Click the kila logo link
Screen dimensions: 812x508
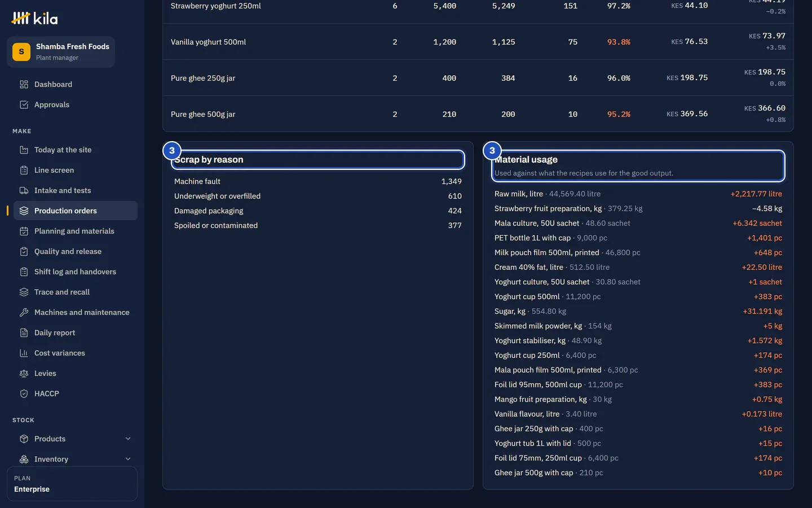pyautogui.click(x=34, y=19)
